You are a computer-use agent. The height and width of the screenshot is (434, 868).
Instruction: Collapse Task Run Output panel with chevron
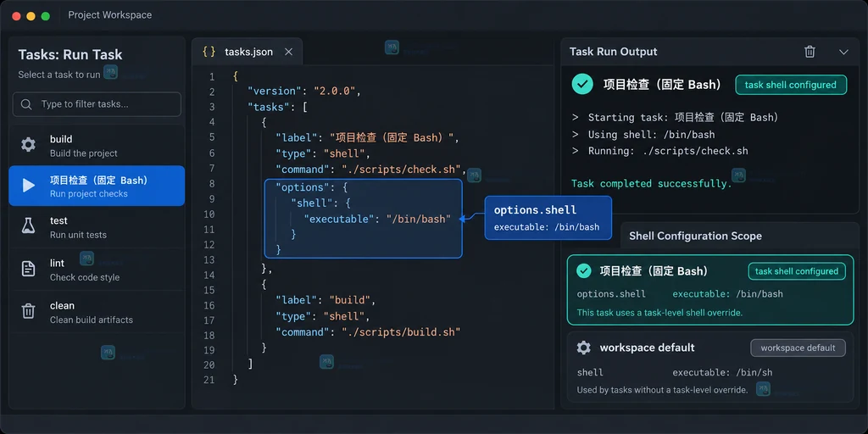click(x=843, y=52)
